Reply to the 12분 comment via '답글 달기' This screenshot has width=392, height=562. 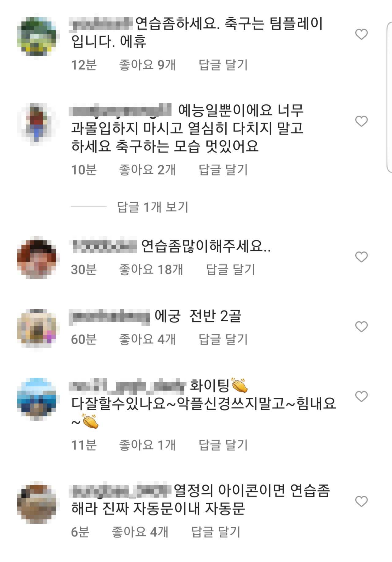[223, 65]
